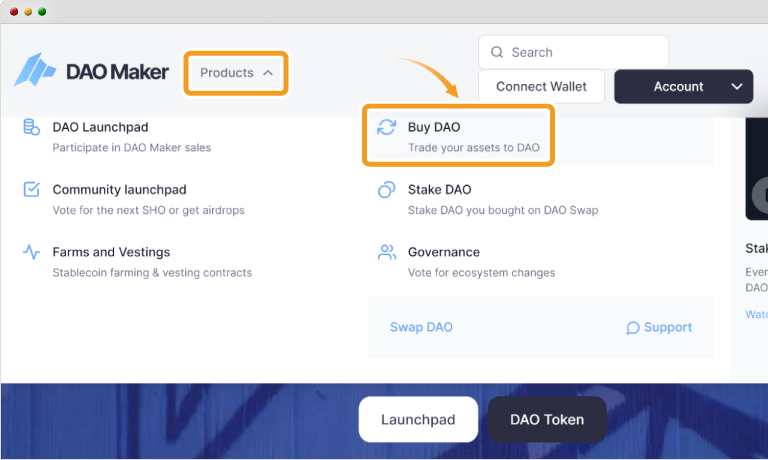
Task: Open the Community launchpad item
Action: pyautogui.click(x=134, y=199)
